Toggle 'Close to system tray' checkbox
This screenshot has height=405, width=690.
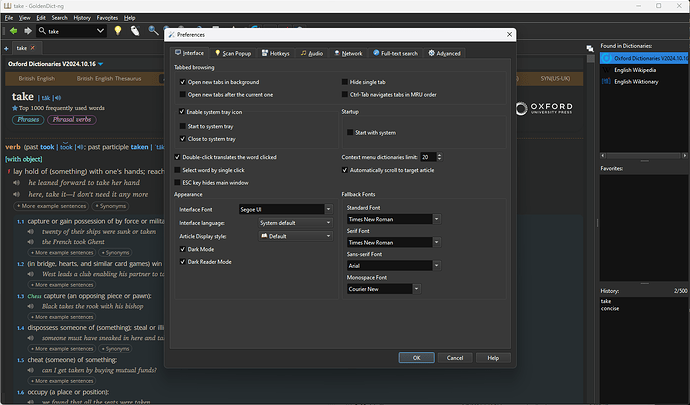click(x=182, y=139)
